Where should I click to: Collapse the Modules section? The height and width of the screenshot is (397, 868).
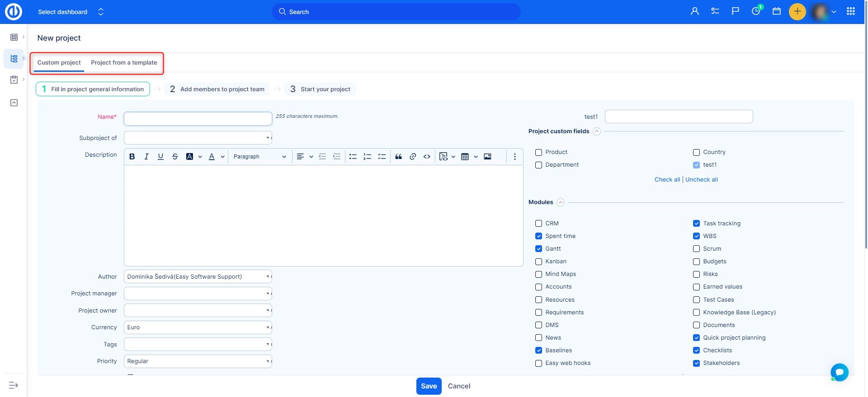pos(561,202)
